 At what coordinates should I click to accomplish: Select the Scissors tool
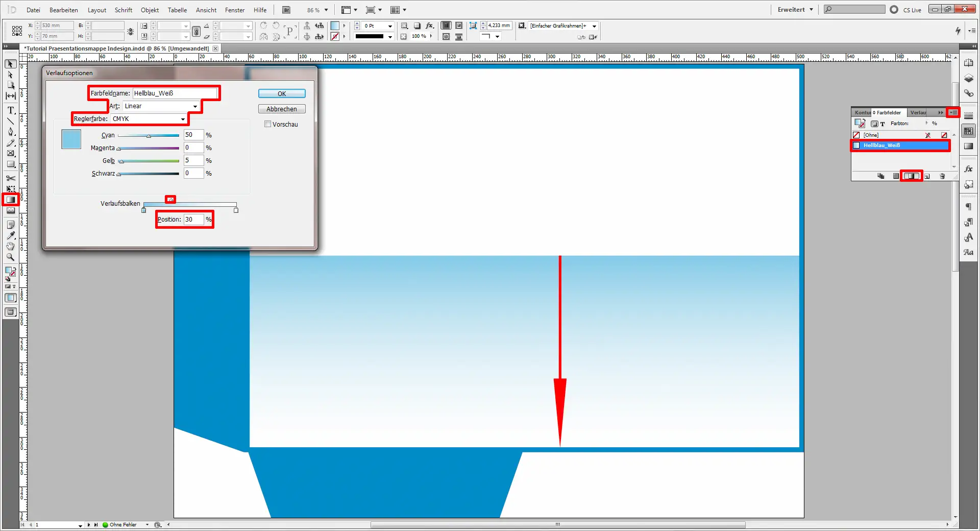tap(10, 178)
